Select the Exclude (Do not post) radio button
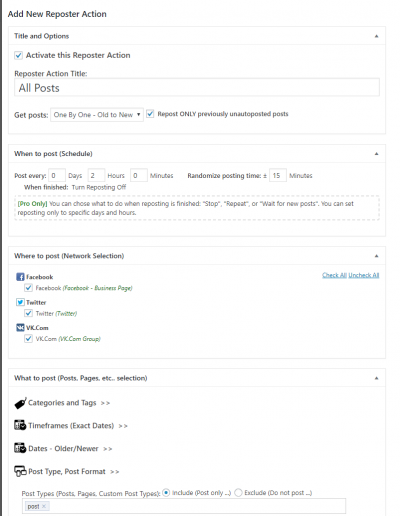The width and height of the screenshot is (400, 516). (238, 493)
